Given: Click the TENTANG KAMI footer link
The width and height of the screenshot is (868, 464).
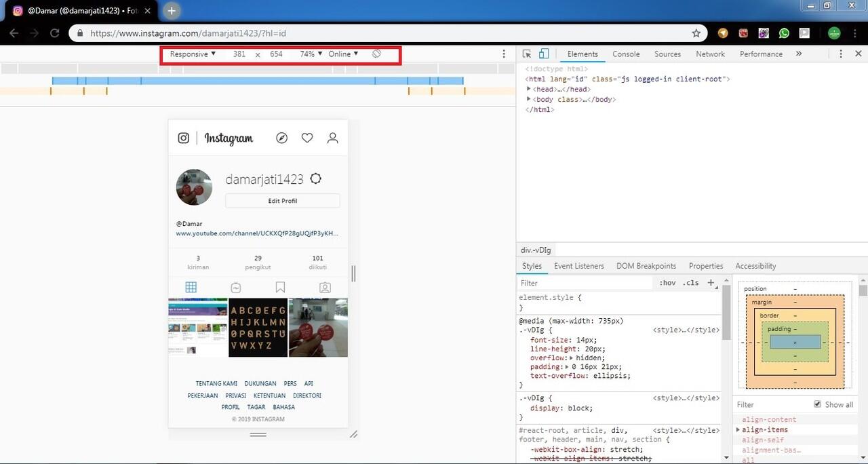Looking at the screenshot, I should (x=216, y=384).
